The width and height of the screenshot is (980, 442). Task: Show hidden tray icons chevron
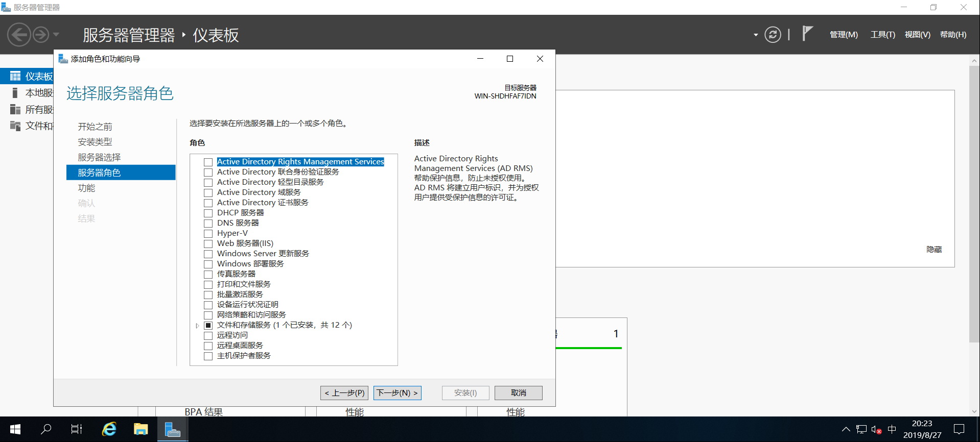tap(846, 429)
